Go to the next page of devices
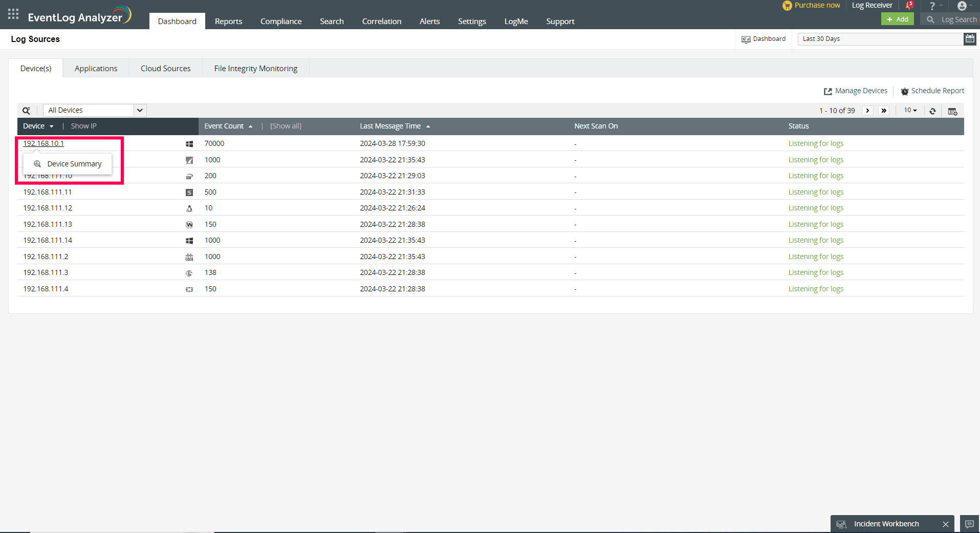The image size is (980, 533). point(867,111)
